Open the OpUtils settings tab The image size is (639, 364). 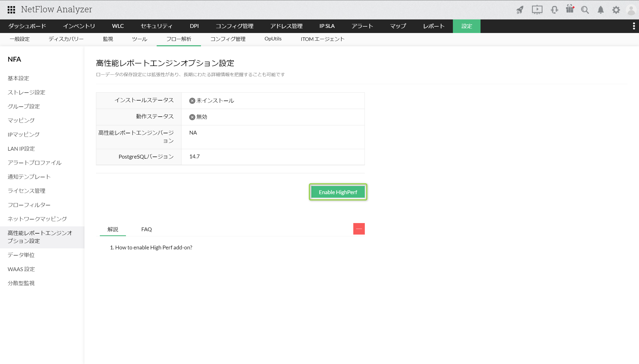click(x=273, y=39)
